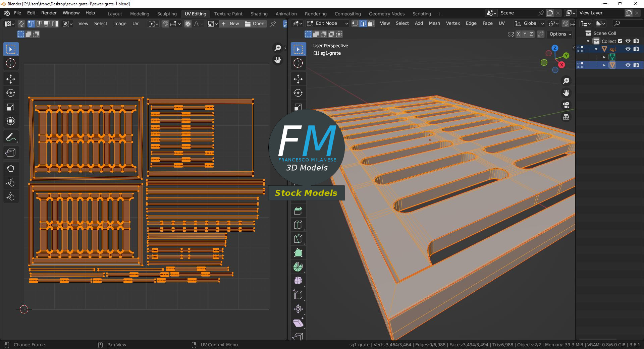Open the Render menu
This screenshot has width=644, height=349.
[x=49, y=13]
